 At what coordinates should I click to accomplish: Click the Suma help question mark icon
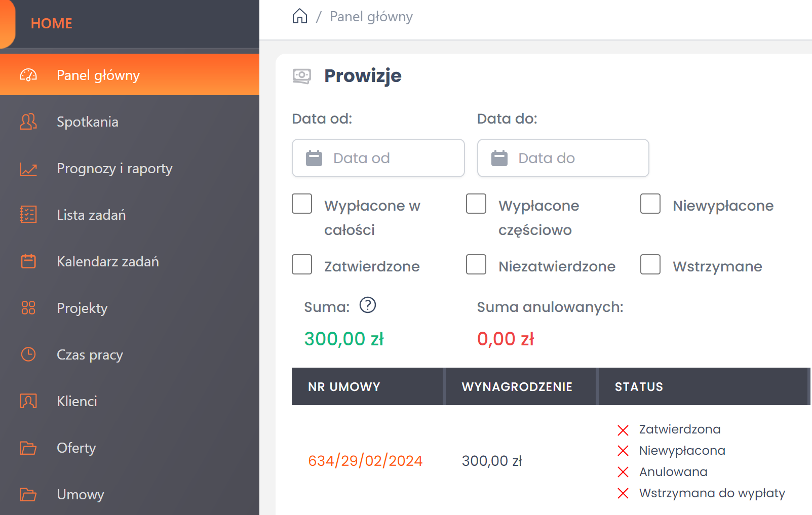[x=368, y=305]
